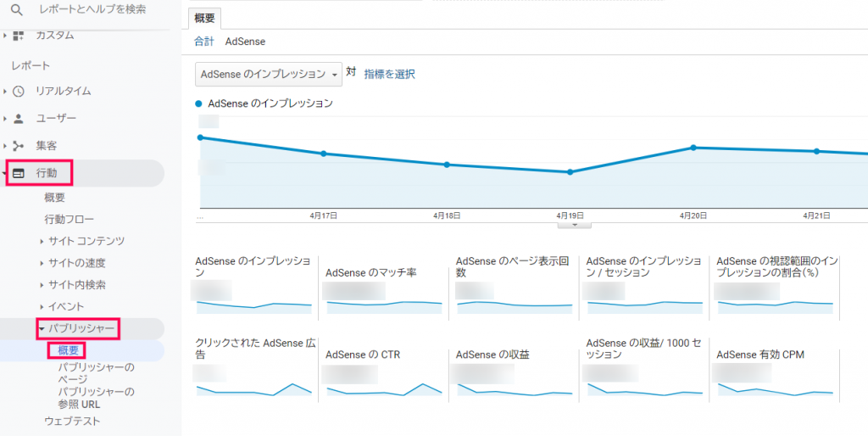Open サイトの速度 item
Screen dimensions: 868x436
pyautogui.click(x=77, y=264)
